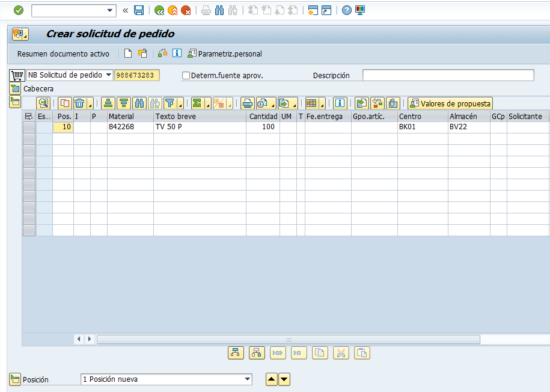Click the red Cancel icon in toolbar

(186, 10)
